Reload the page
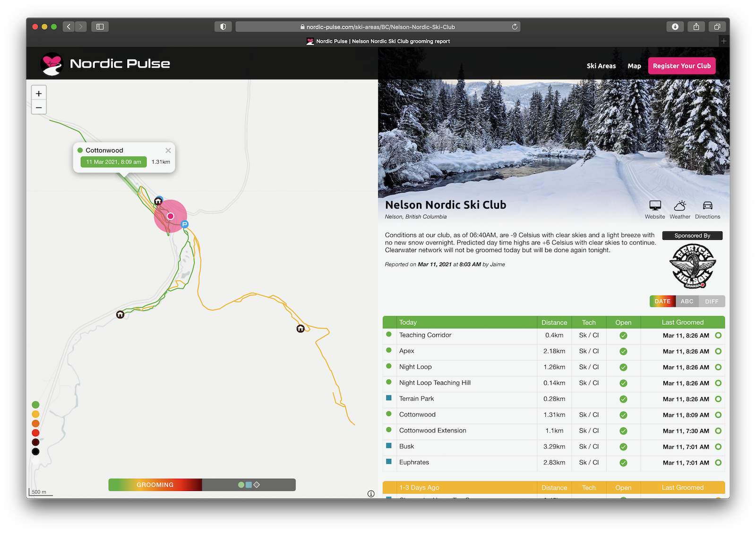 pyautogui.click(x=515, y=27)
